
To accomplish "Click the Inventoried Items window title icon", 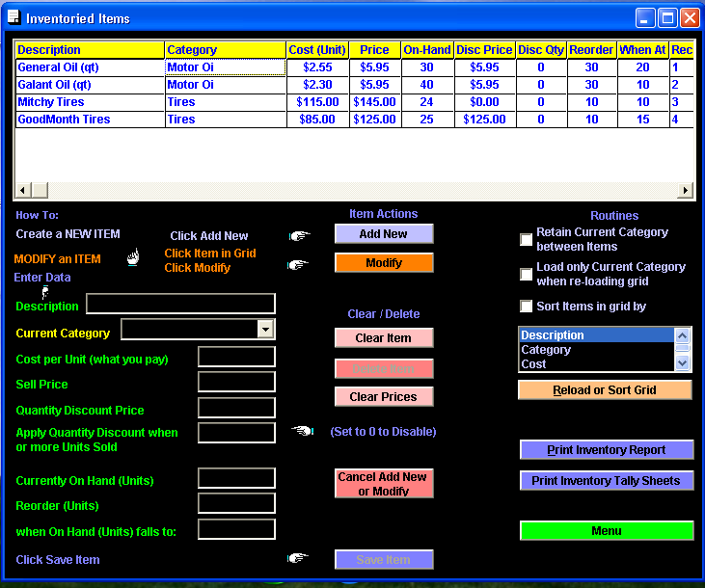I will tap(14, 17).
